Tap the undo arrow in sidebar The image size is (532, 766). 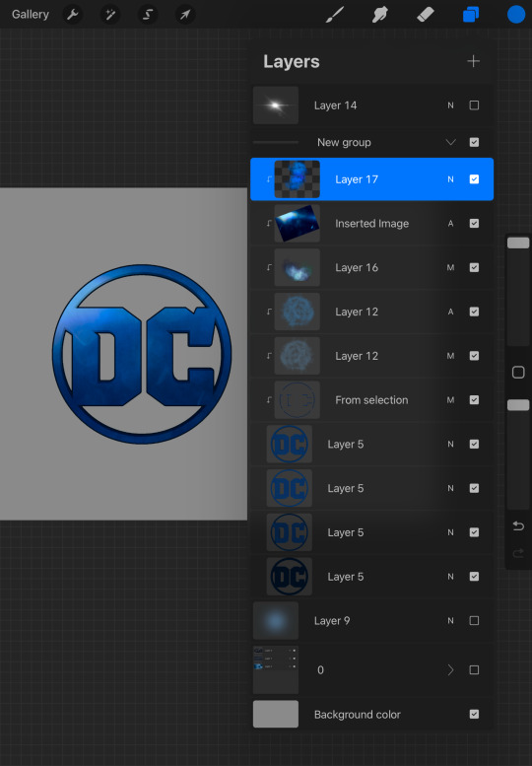tap(518, 526)
